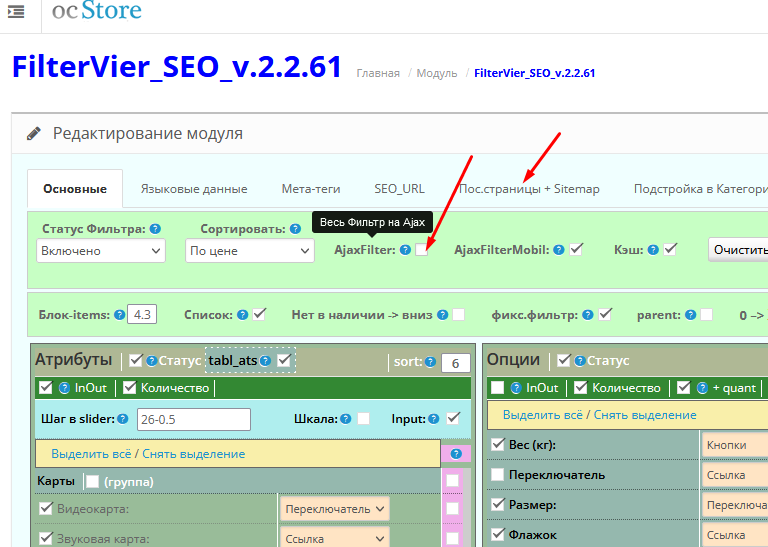Uncheck the Видеокарта checkbox

pos(46,508)
